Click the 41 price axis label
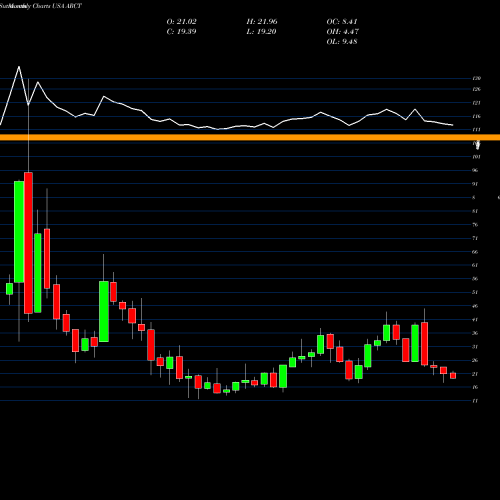This screenshot has height=500, width=500. (x=475, y=320)
